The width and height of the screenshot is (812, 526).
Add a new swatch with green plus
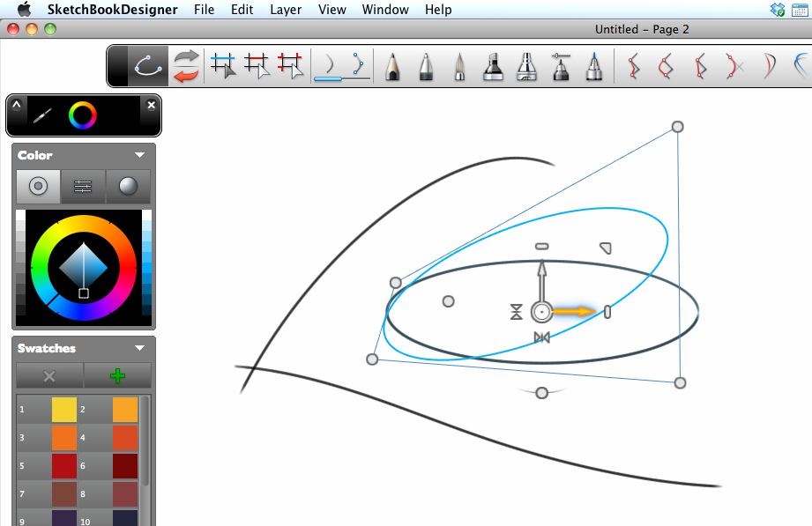pos(117,375)
